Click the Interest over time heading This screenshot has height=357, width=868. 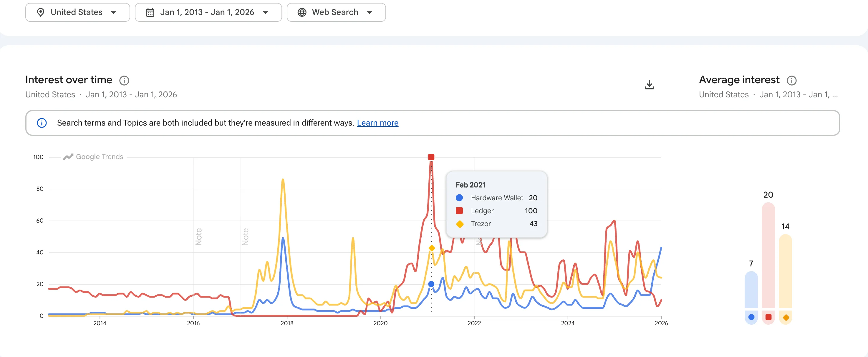pos(69,80)
